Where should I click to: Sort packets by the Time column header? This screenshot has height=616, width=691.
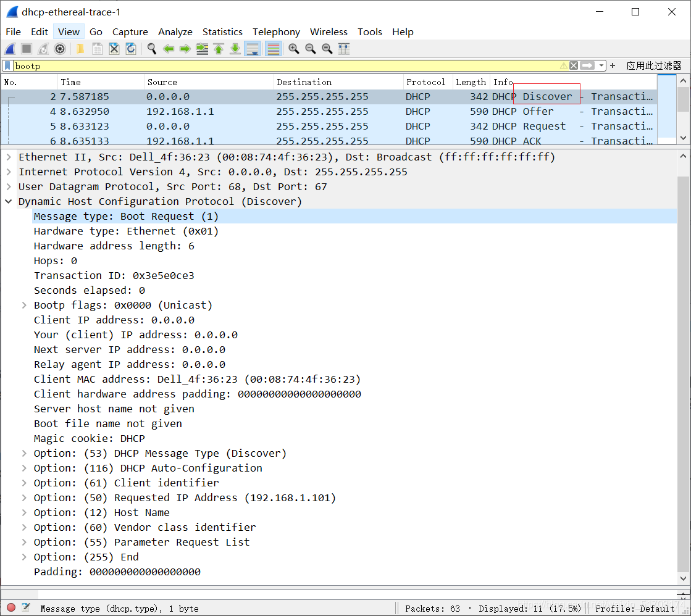(101, 82)
